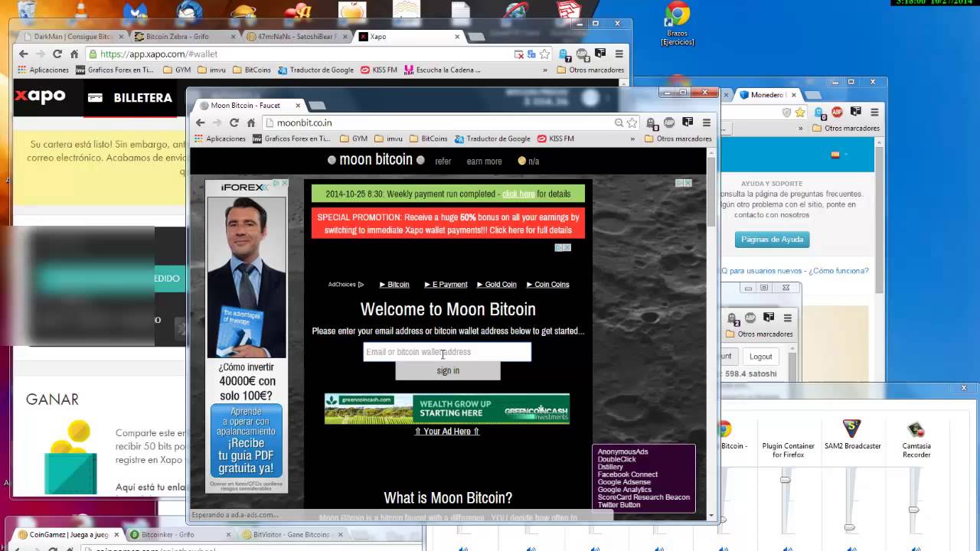Click home icon in Xapo window

coord(74,54)
